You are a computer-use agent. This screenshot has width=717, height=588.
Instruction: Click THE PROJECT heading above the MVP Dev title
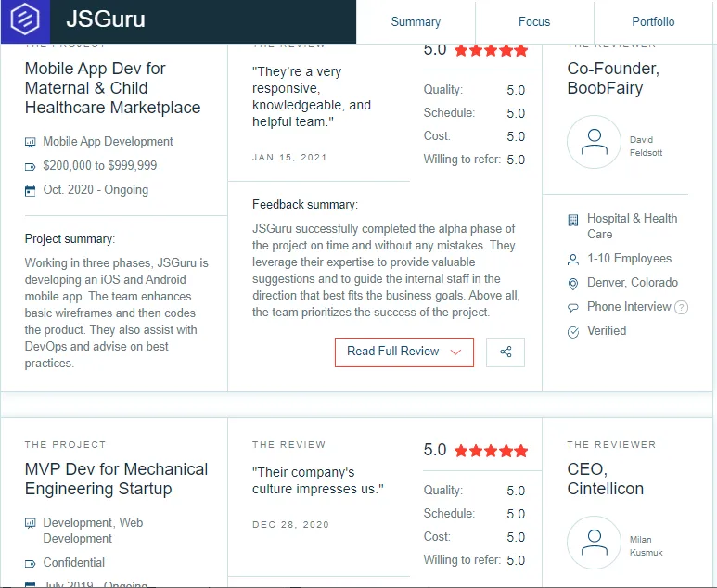tap(65, 444)
